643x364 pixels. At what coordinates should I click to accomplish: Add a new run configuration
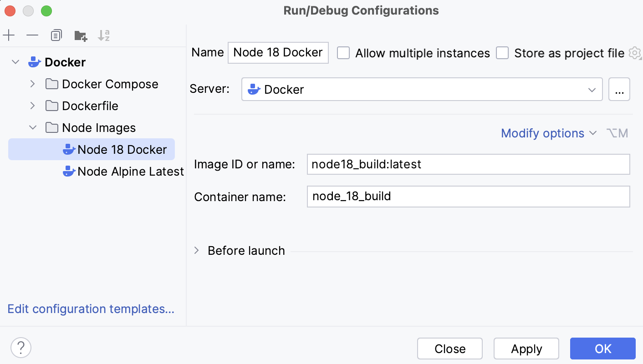(9, 35)
